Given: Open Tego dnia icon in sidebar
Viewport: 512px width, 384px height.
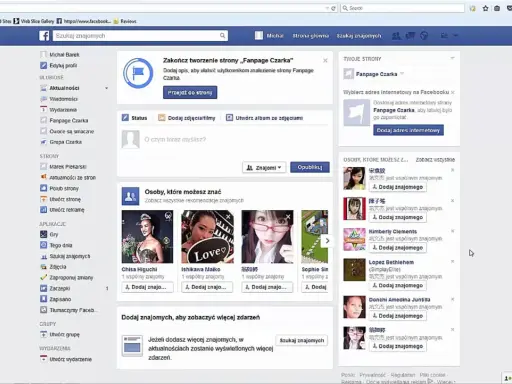Looking at the screenshot, I should (43, 245).
